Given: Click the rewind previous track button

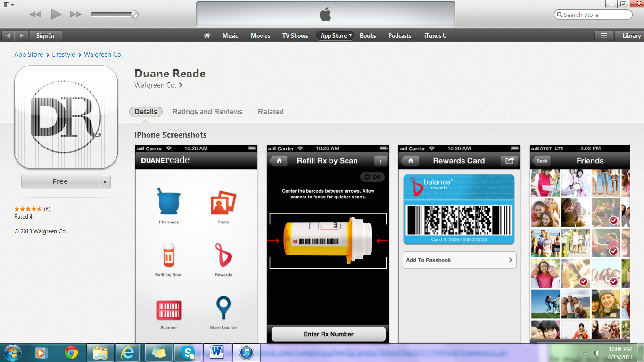Looking at the screenshot, I should click(35, 15).
